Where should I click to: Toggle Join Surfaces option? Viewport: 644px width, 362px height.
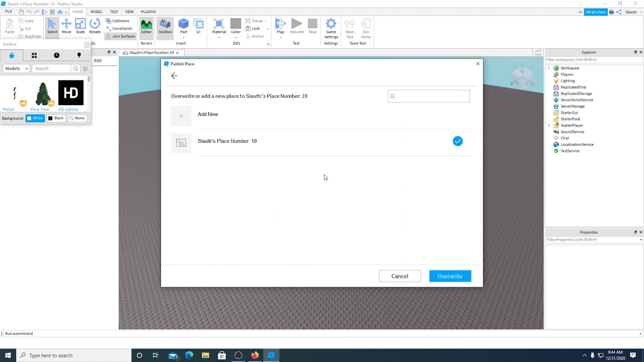point(120,36)
